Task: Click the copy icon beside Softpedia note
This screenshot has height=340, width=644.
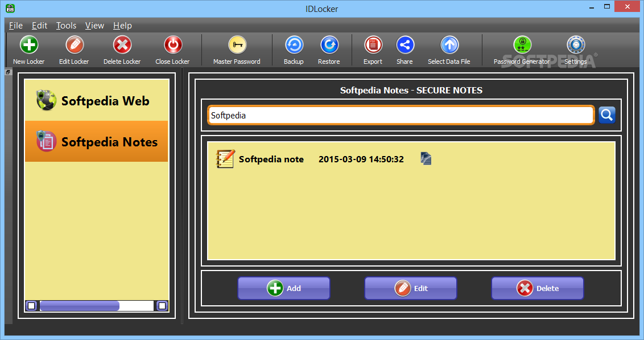Action: pyautogui.click(x=426, y=159)
